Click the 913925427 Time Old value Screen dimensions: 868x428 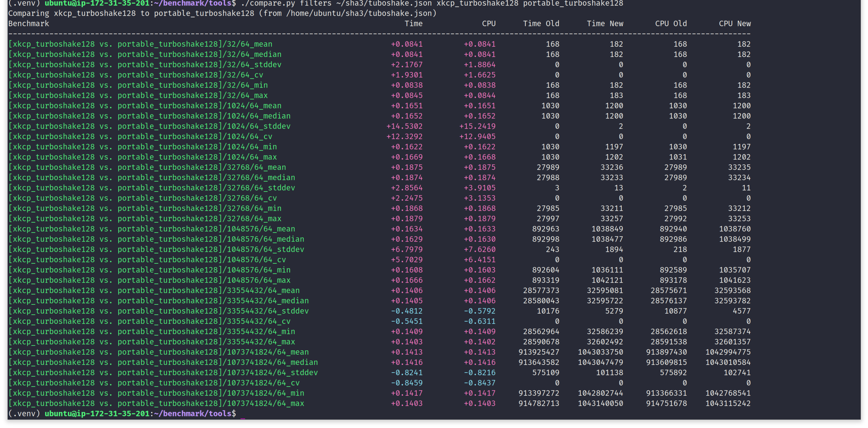(x=539, y=352)
